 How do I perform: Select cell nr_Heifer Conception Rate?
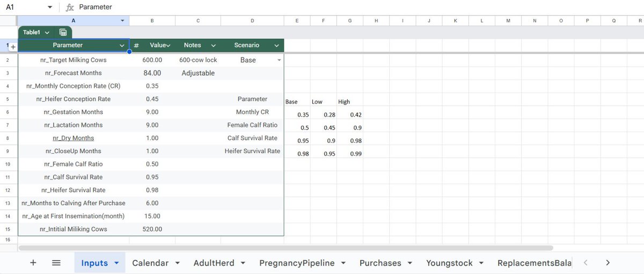pyautogui.click(x=74, y=99)
